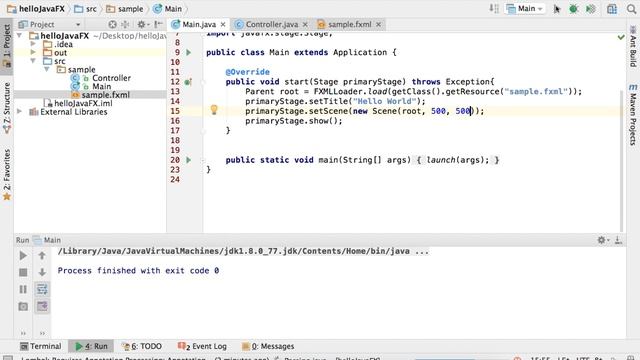
Task: Open Search Everywhere magnifier icon
Action: [x=631, y=9]
